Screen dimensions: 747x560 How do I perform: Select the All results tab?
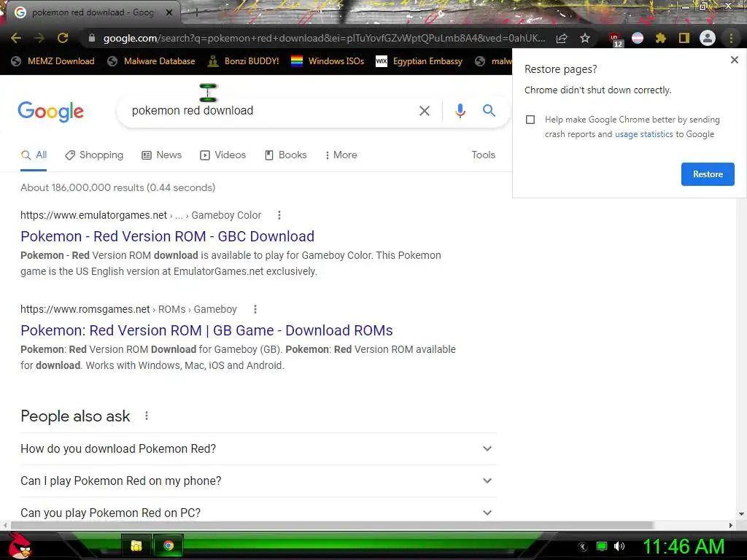click(x=34, y=155)
